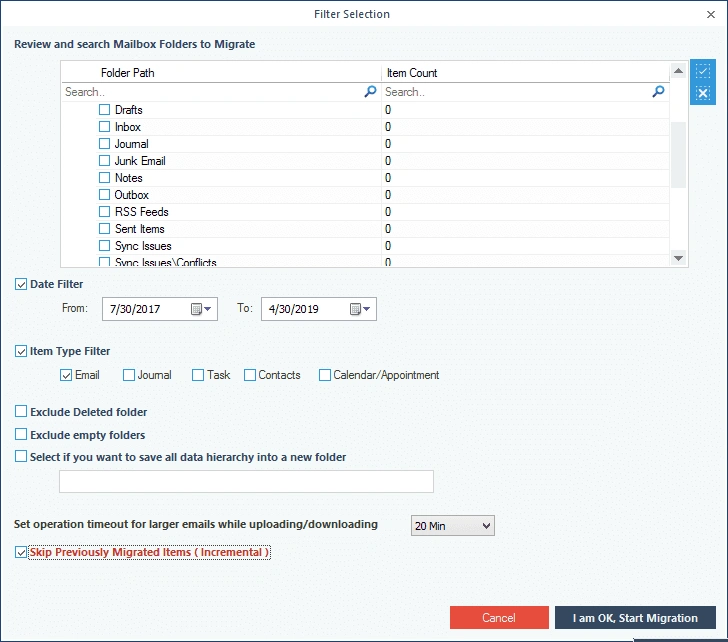Viewport: 728px width, 642px height.
Task: Uncheck the Email item type
Action: 66,375
